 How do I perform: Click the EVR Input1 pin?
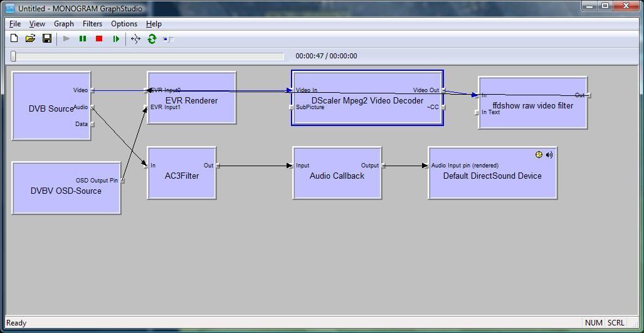click(145, 108)
